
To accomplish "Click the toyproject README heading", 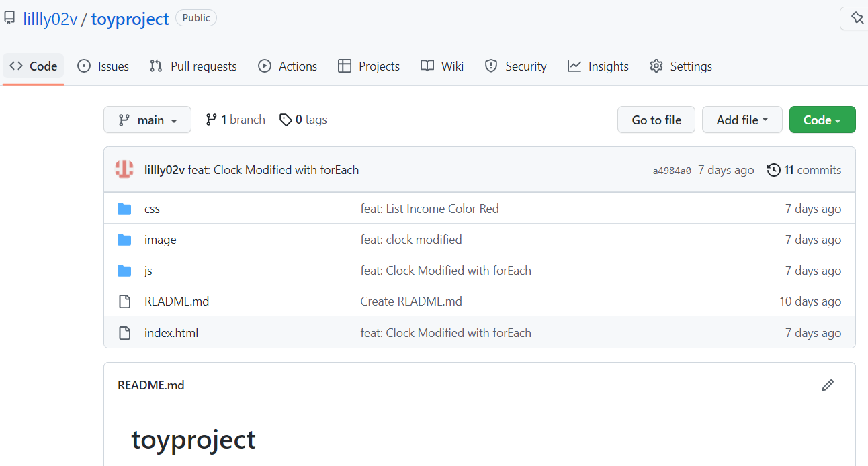I will tap(193, 440).
